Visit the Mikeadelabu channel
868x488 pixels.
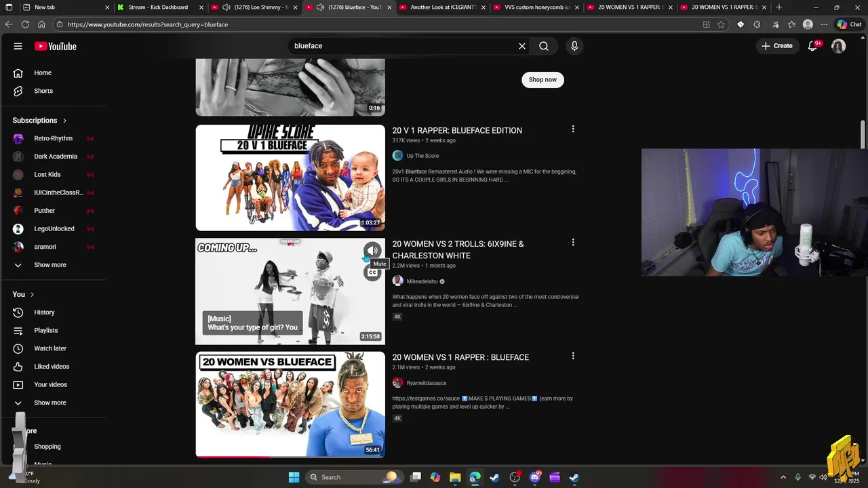pos(422,281)
